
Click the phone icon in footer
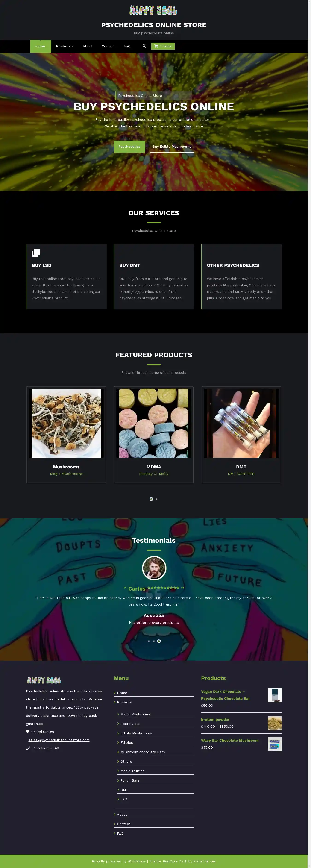tap(28, 748)
